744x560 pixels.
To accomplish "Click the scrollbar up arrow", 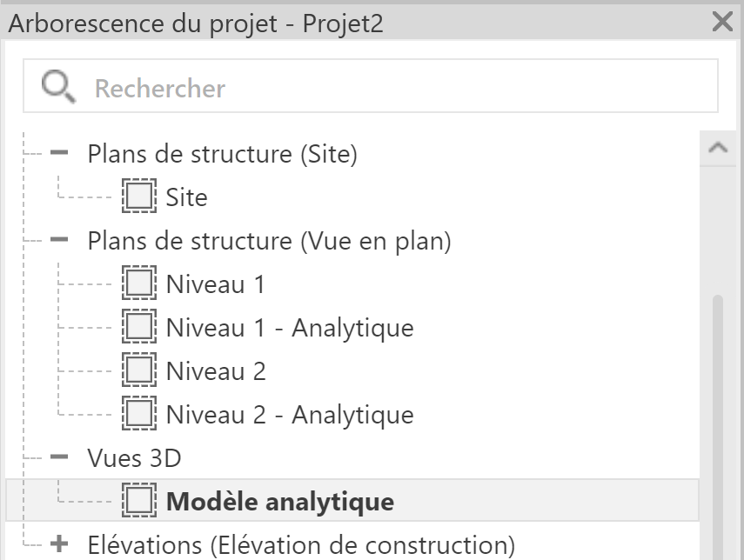I will click(719, 148).
